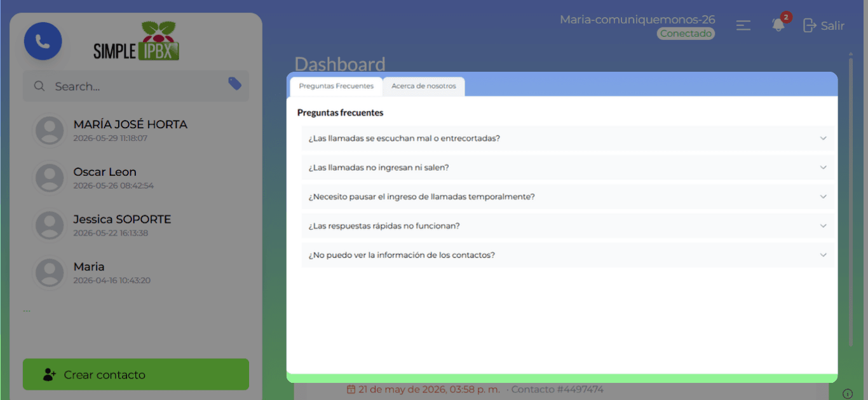868x400 pixels.
Task: Click the Conectado status badge
Action: (686, 34)
